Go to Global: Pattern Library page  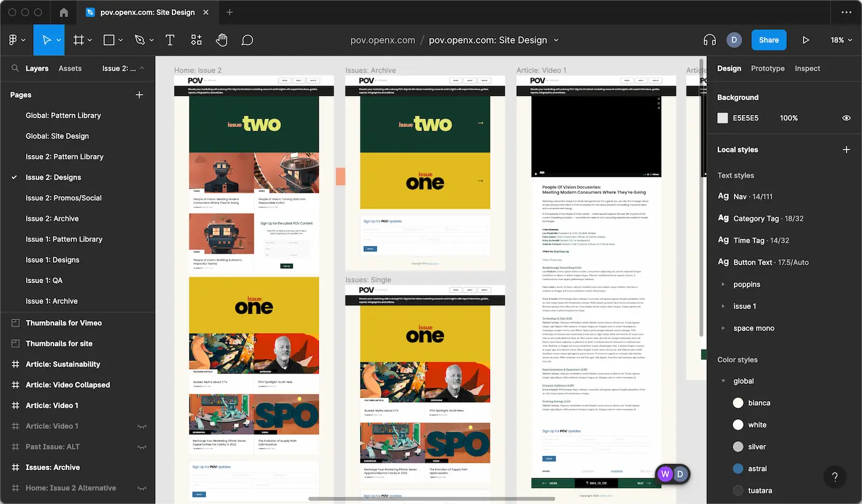tap(63, 116)
